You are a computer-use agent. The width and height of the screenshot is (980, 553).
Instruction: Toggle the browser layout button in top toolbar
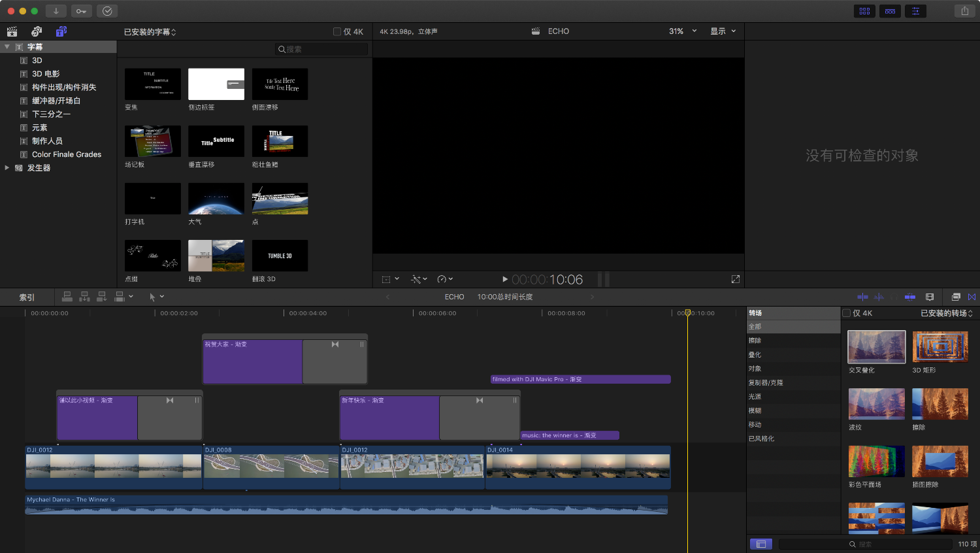864,11
